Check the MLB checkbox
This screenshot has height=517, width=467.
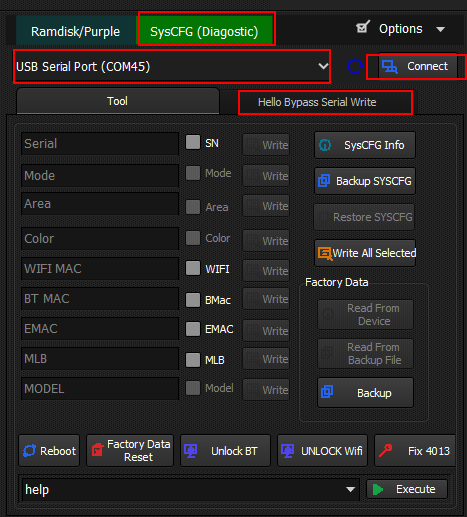click(x=193, y=360)
